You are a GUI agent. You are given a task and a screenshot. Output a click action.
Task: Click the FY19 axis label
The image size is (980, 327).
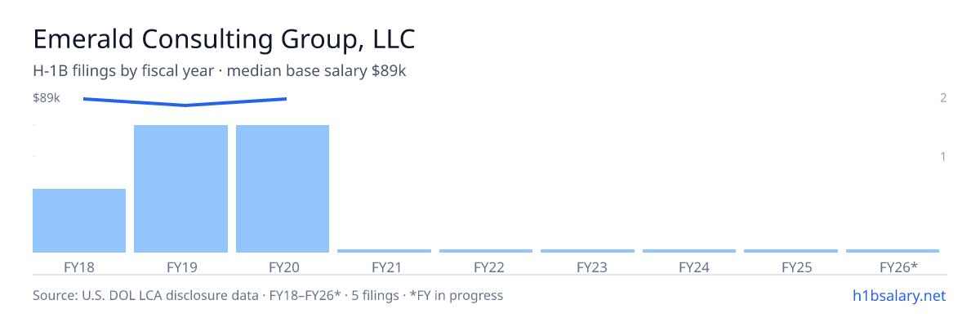181,267
